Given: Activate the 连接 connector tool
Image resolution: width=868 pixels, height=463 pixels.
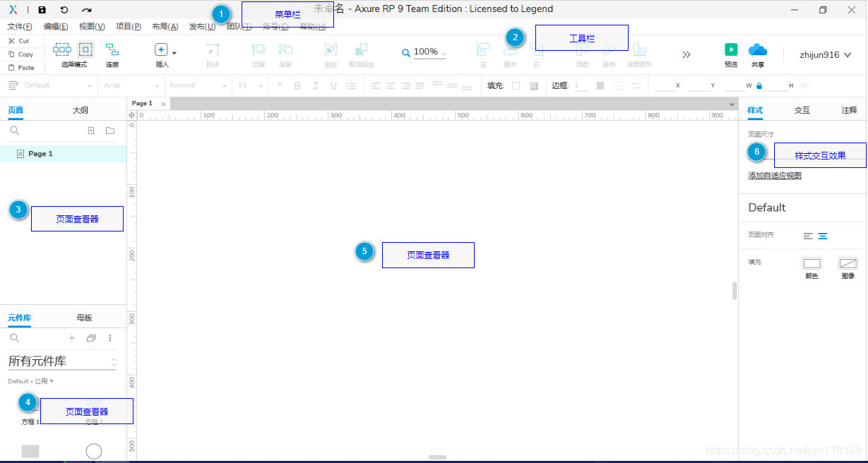Looking at the screenshot, I should (x=112, y=49).
